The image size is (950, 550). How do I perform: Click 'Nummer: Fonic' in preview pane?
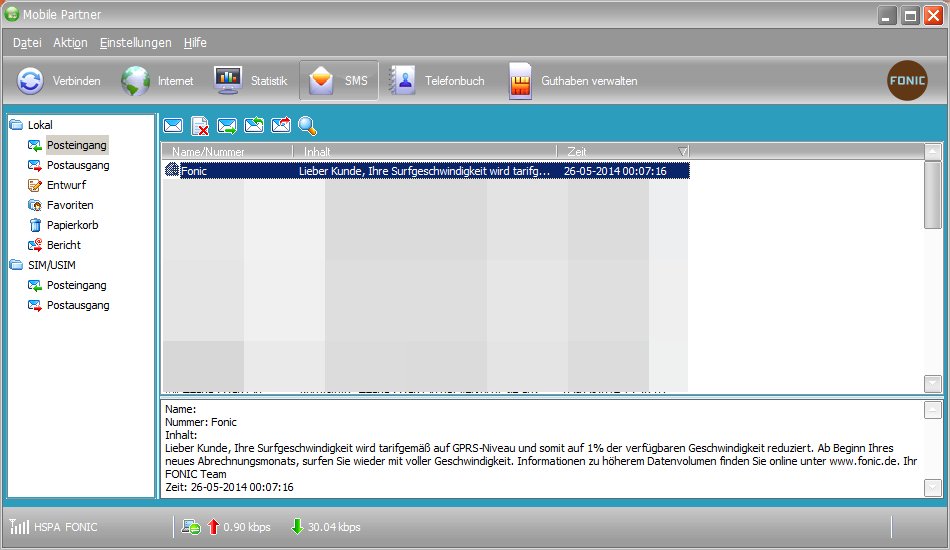click(x=201, y=422)
